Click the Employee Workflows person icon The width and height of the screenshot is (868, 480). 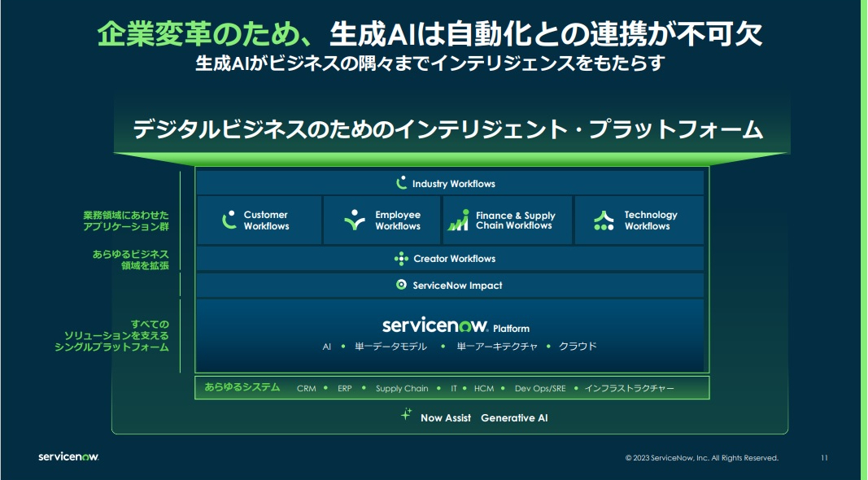(355, 220)
